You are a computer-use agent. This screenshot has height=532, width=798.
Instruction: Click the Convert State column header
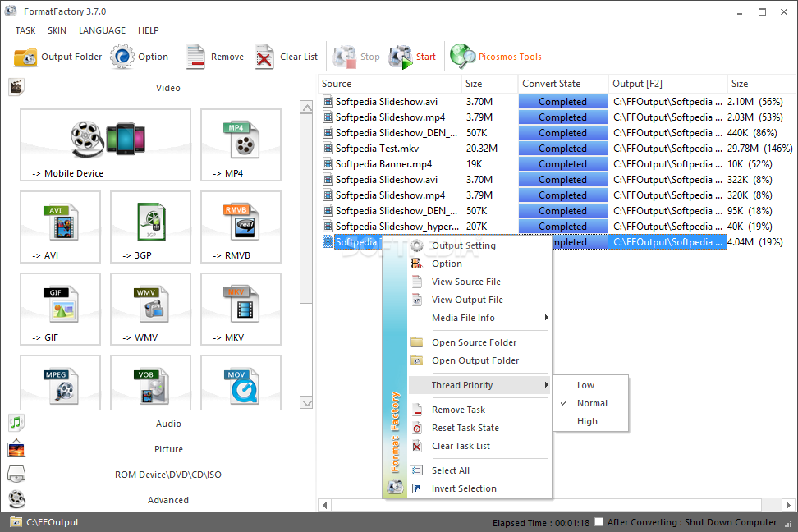[x=563, y=84]
